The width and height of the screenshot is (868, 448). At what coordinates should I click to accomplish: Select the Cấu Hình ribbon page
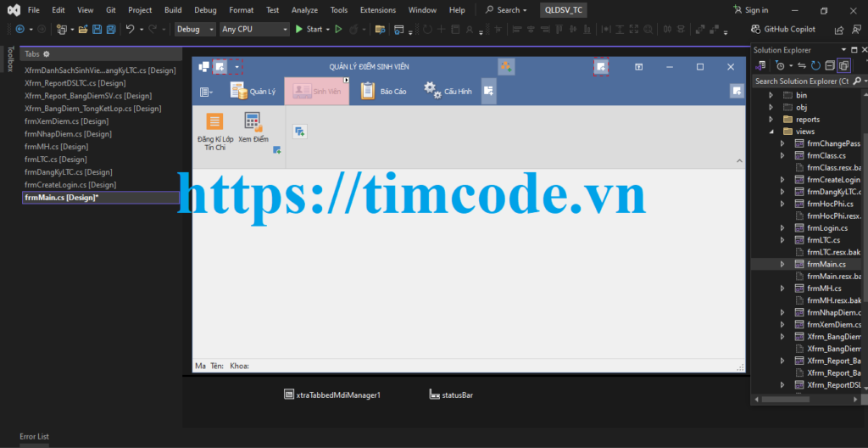(448, 91)
